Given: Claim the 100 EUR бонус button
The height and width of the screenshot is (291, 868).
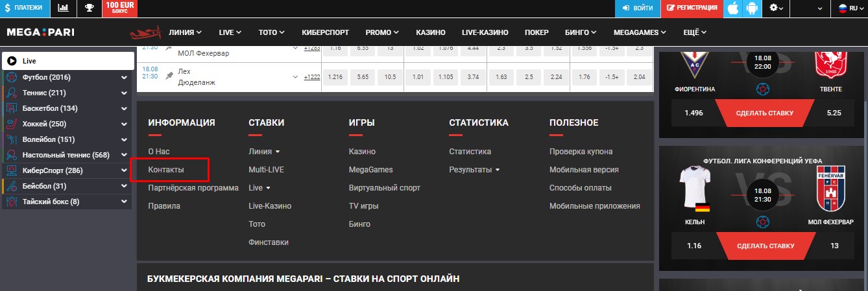Looking at the screenshot, I should pos(120,8).
